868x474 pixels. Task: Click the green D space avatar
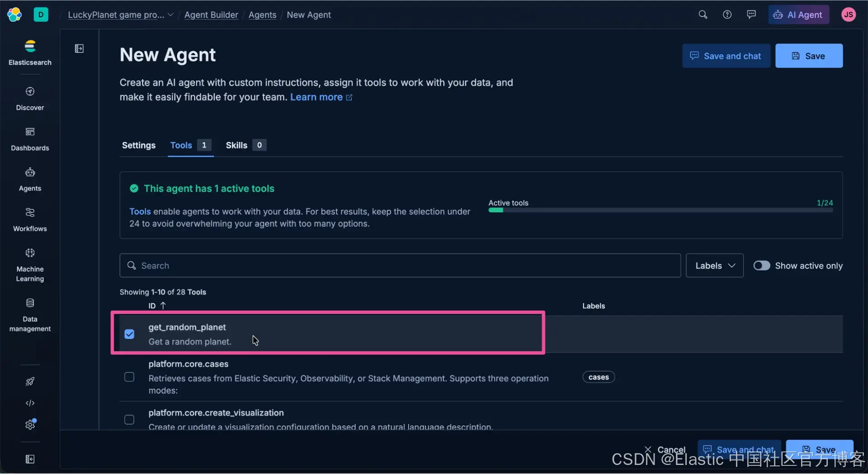[41, 14]
